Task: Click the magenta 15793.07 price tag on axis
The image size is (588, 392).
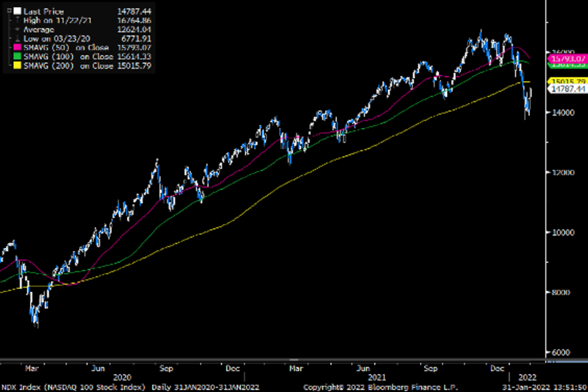Action: coord(568,58)
